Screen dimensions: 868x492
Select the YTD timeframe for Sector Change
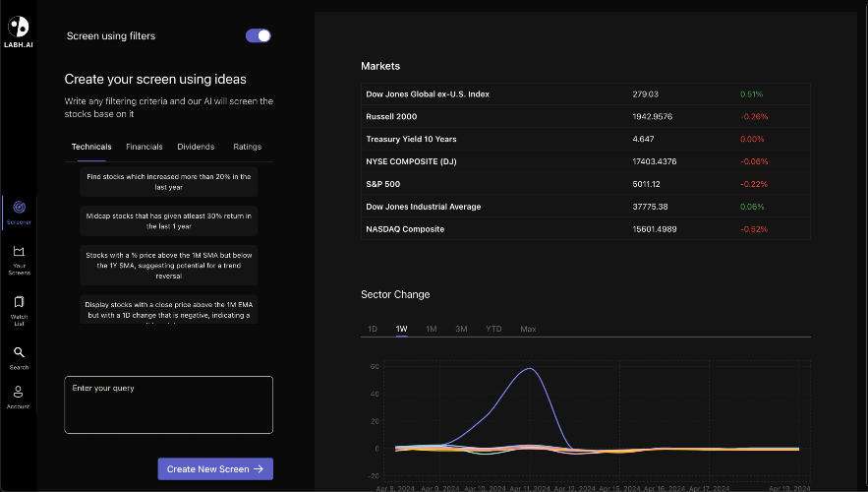click(493, 329)
